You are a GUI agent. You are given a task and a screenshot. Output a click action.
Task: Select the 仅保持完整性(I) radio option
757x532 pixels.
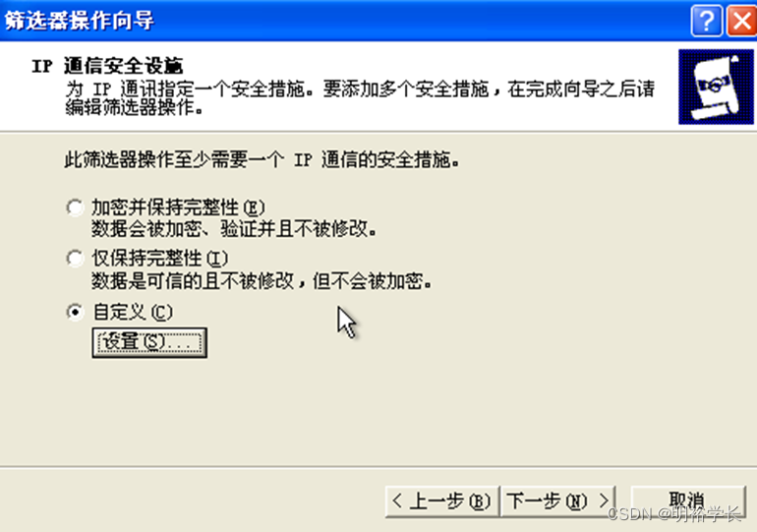point(75,259)
